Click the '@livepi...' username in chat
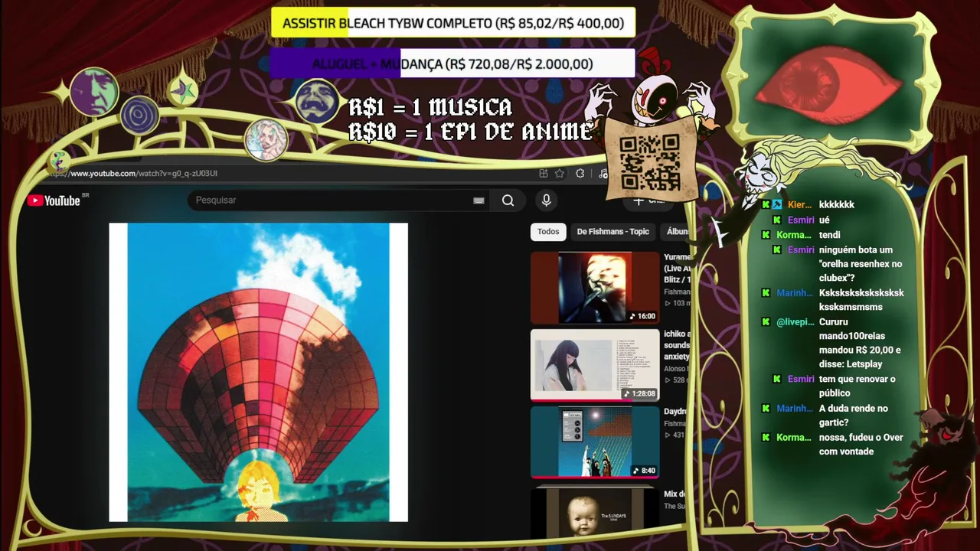 (x=795, y=322)
